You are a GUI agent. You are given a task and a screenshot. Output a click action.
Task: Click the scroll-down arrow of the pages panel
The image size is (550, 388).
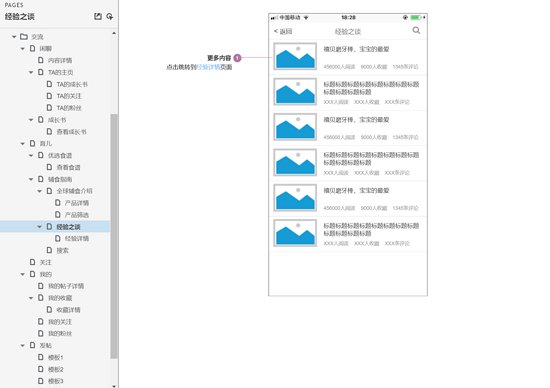pos(114,386)
